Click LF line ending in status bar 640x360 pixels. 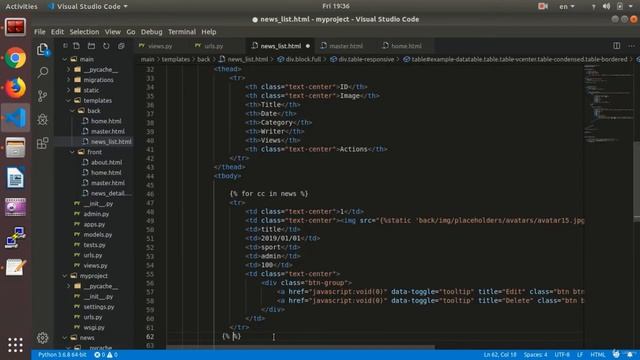click(580, 355)
